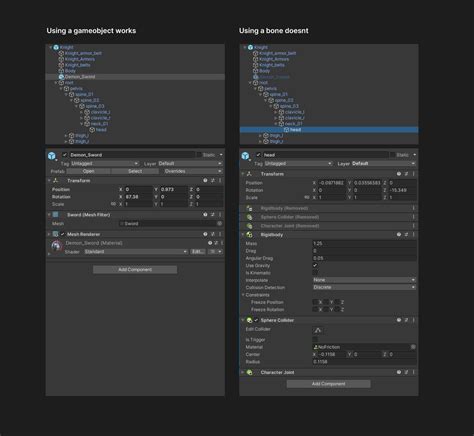Viewport: 474px width, 436px height.
Task: Open help icon of Character Joint component
Action: (x=399, y=372)
